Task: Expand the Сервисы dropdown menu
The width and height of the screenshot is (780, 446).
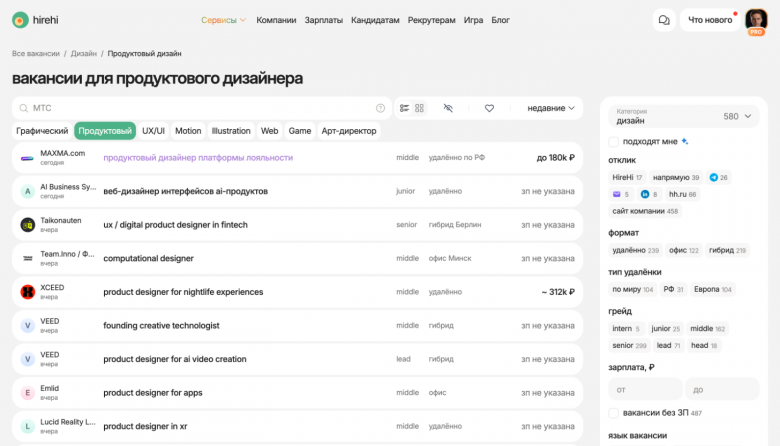Action: click(x=223, y=20)
